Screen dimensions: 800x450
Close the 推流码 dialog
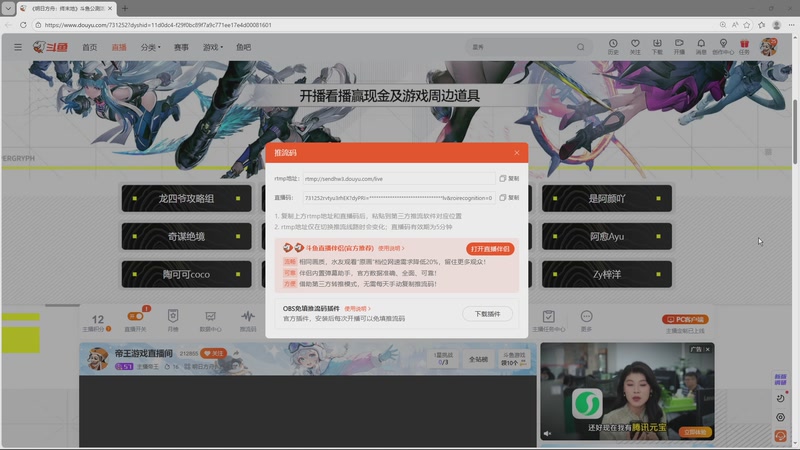[516, 153]
